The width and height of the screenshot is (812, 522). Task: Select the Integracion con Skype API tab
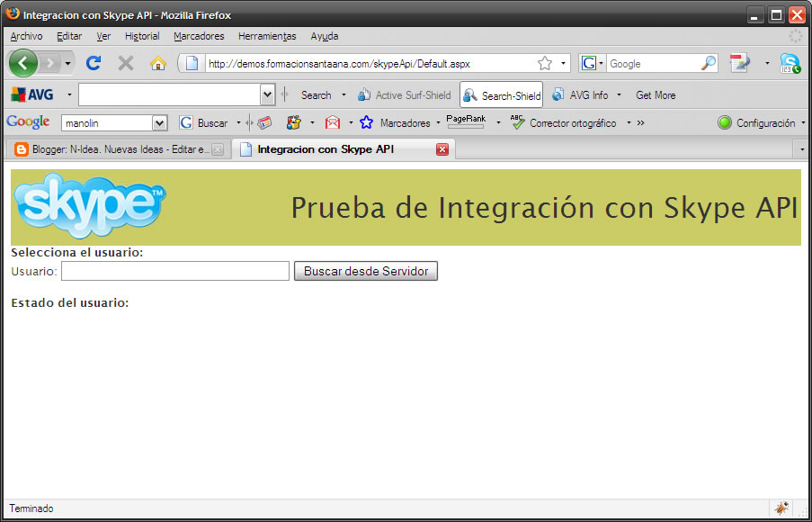pos(344,149)
